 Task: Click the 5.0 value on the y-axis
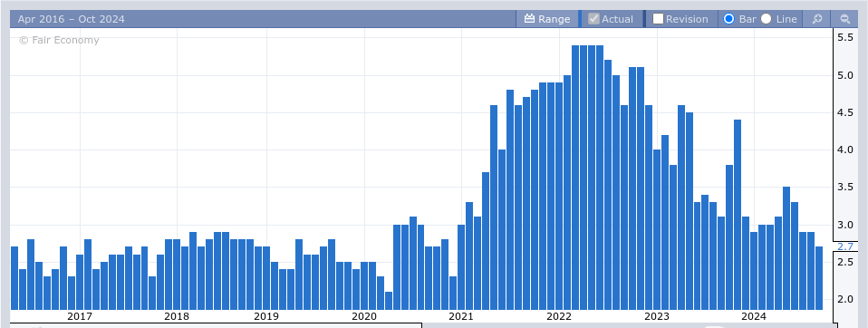pyautogui.click(x=844, y=75)
